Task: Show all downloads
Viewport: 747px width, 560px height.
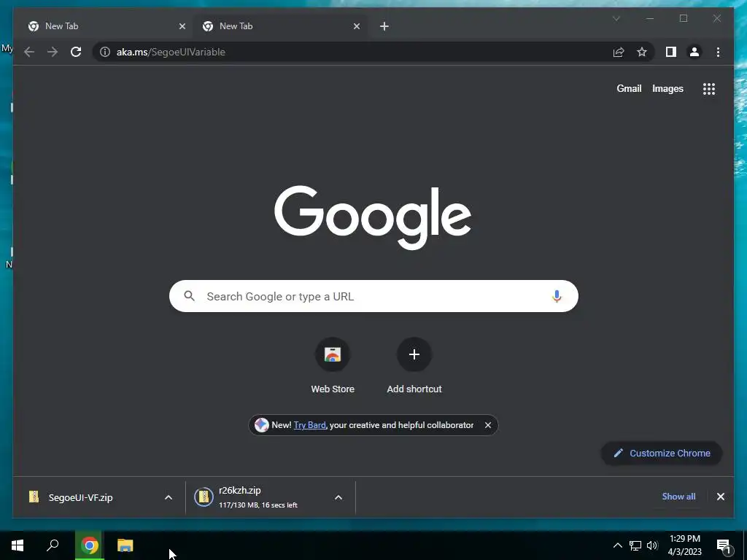Action: point(678,496)
